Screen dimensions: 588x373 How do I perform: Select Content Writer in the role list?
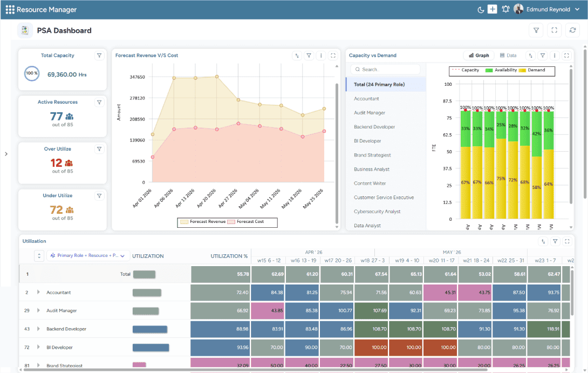point(386,184)
